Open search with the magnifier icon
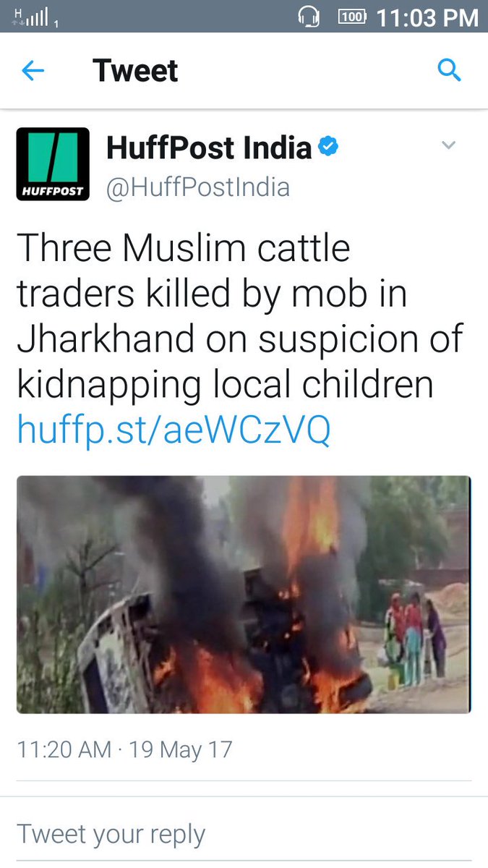Viewport: 488px width, 868px height. coord(450,70)
